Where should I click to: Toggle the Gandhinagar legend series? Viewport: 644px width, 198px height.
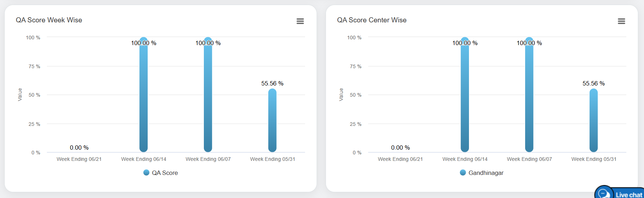tap(486, 173)
